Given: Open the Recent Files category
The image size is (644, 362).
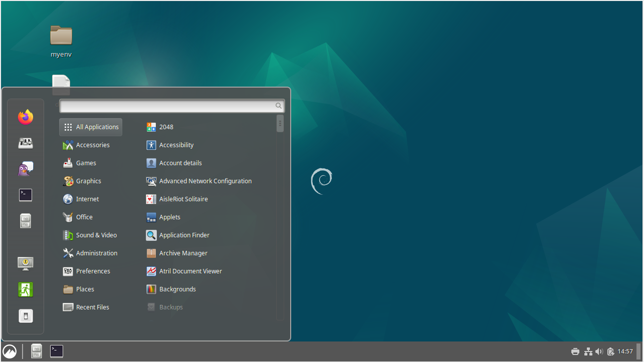Looking at the screenshot, I should click(92, 307).
